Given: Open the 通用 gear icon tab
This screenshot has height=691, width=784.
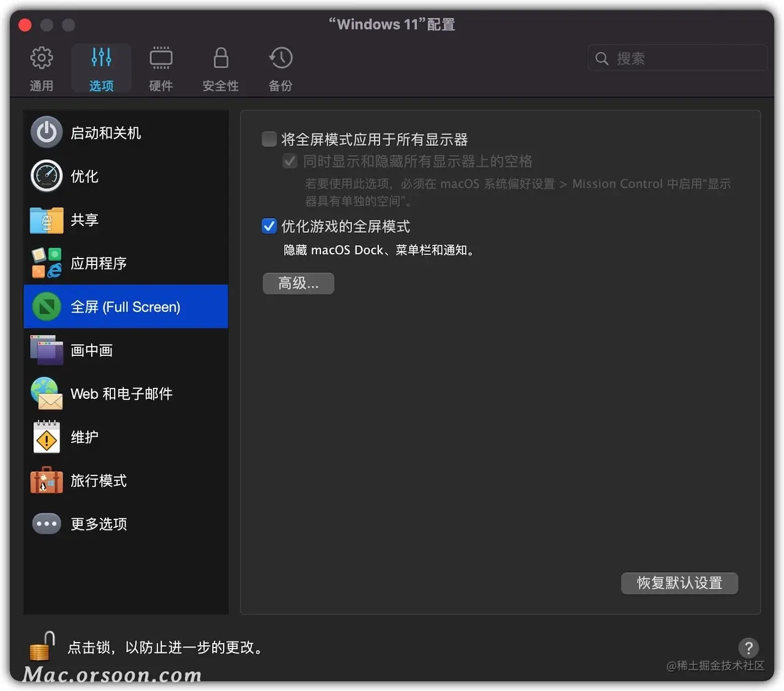Looking at the screenshot, I should 42,58.
